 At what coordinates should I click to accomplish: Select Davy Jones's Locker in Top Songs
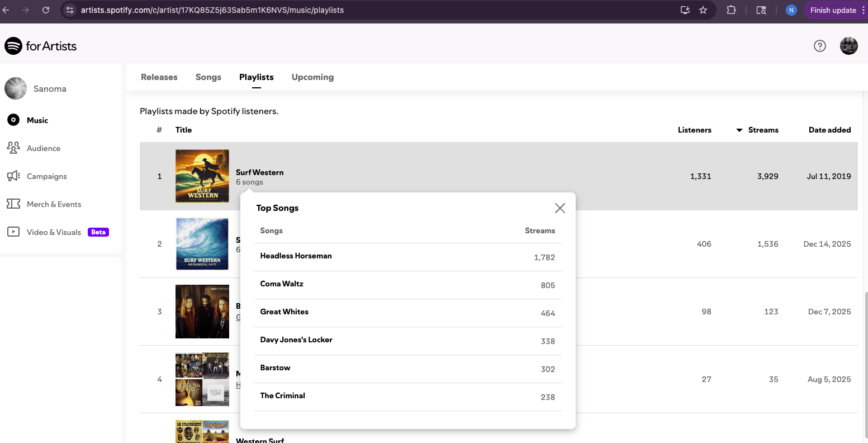[296, 340]
